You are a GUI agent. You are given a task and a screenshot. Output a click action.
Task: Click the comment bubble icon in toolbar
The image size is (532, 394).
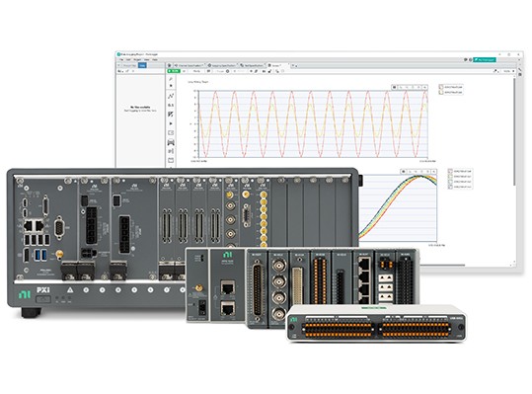coord(208,71)
